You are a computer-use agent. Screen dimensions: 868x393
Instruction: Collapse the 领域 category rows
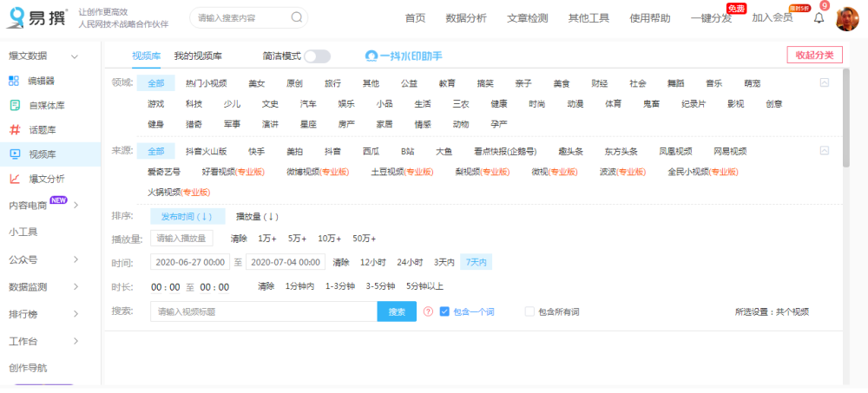click(825, 83)
